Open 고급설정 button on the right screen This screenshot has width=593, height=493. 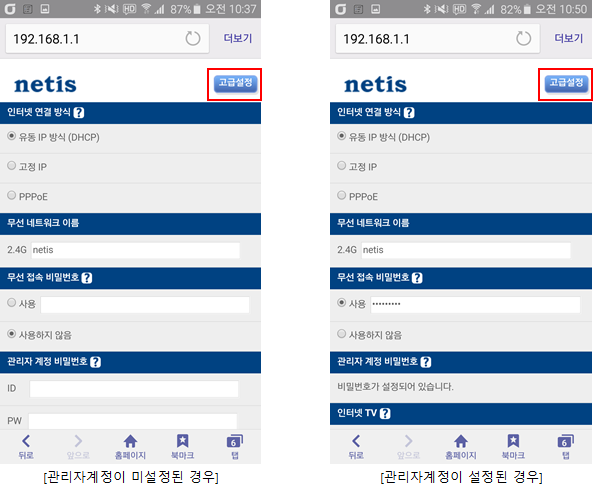(x=566, y=84)
